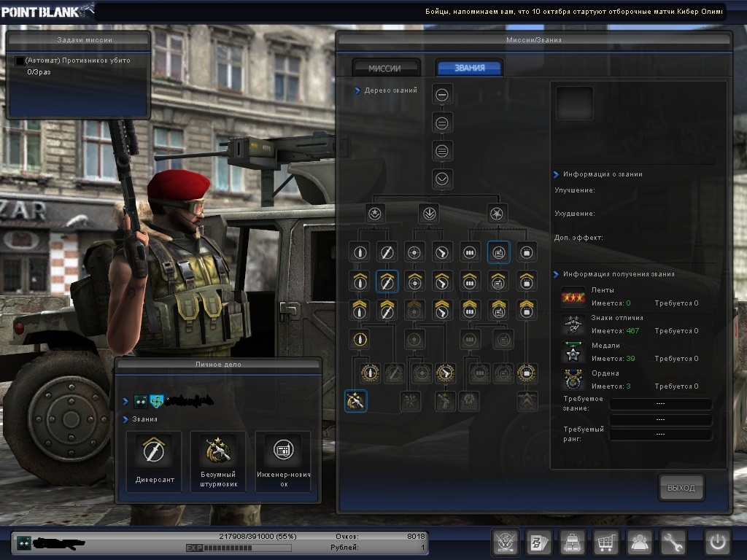747x560 pixels.
Task: Click the wrench settings icon
Action: click(x=673, y=542)
